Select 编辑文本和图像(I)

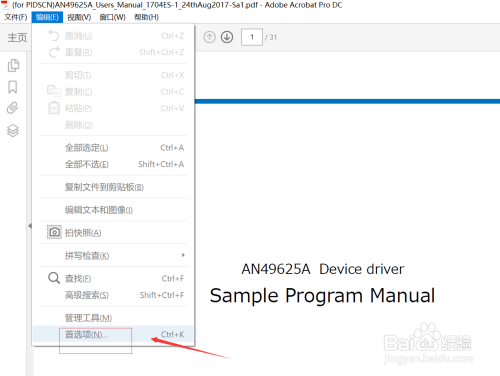pos(113,210)
